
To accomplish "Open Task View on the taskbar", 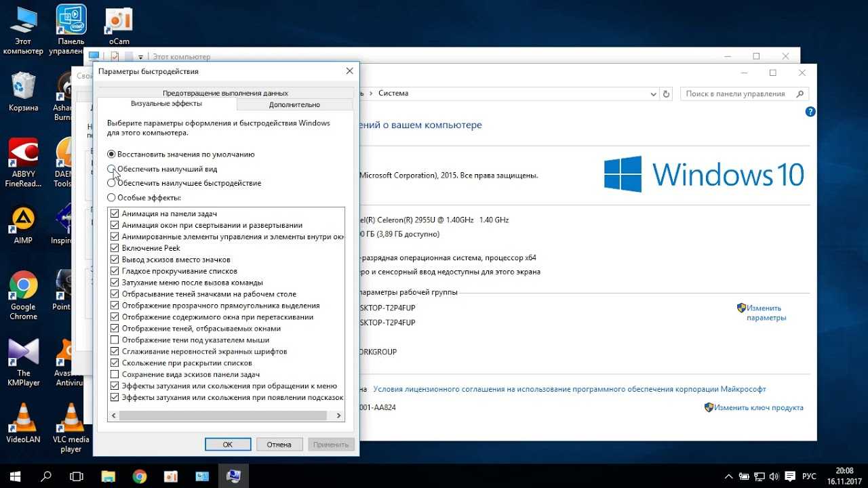I will point(77,476).
